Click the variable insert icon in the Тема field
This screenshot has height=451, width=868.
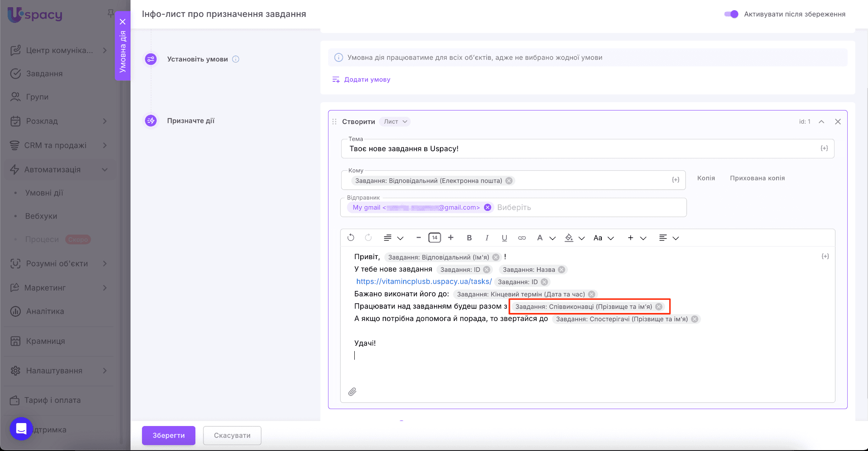[x=824, y=148]
